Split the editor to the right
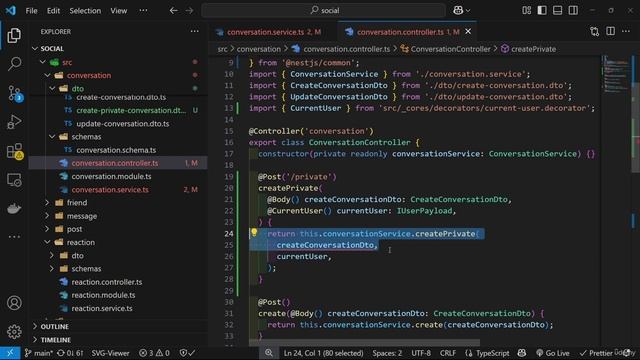The height and width of the screenshot is (360, 640). click(611, 31)
